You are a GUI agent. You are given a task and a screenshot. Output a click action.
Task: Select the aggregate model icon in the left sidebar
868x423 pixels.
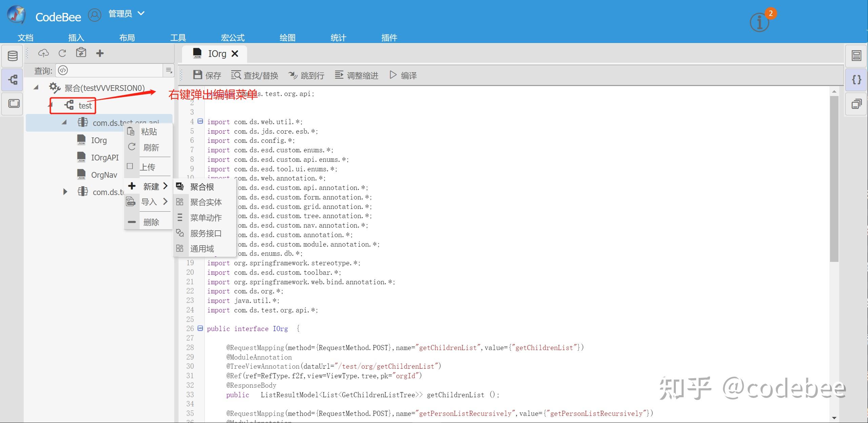(x=12, y=79)
